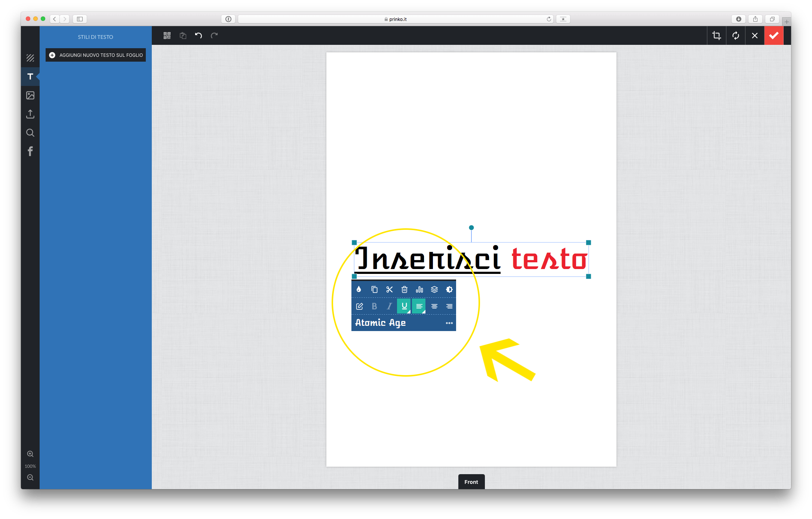Open Safari share menu
The width and height of the screenshot is (812, 519).
[756, 19]
